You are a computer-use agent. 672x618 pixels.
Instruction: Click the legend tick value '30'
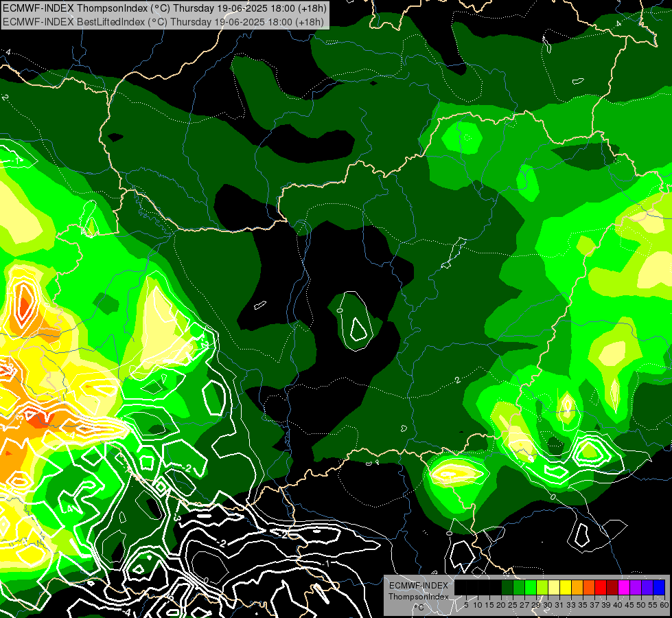pyautogui.click(x=548, y=605)
